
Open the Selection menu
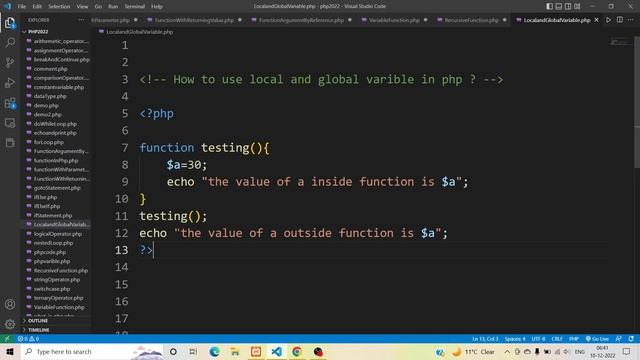pos(59,6)
